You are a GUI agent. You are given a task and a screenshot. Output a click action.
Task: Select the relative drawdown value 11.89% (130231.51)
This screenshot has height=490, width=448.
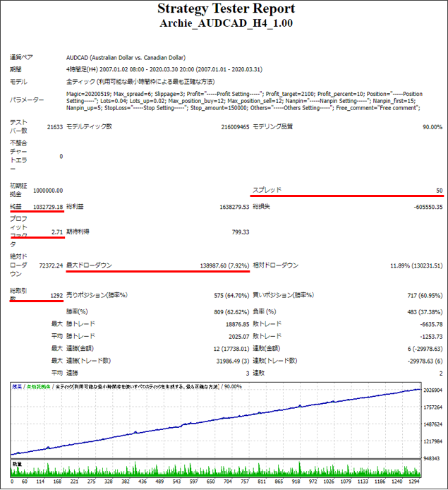point(416,265)
